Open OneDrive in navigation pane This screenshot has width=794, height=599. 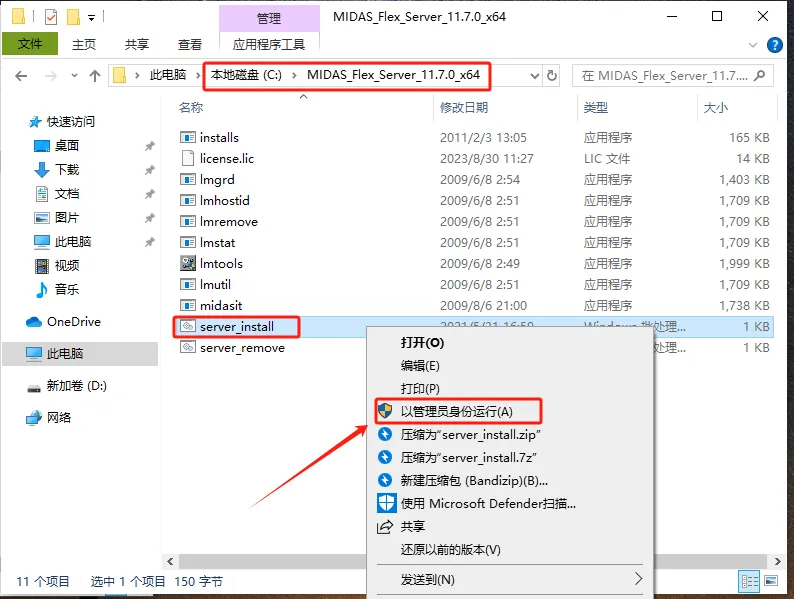pyautogui.click(x=73, y=322)
